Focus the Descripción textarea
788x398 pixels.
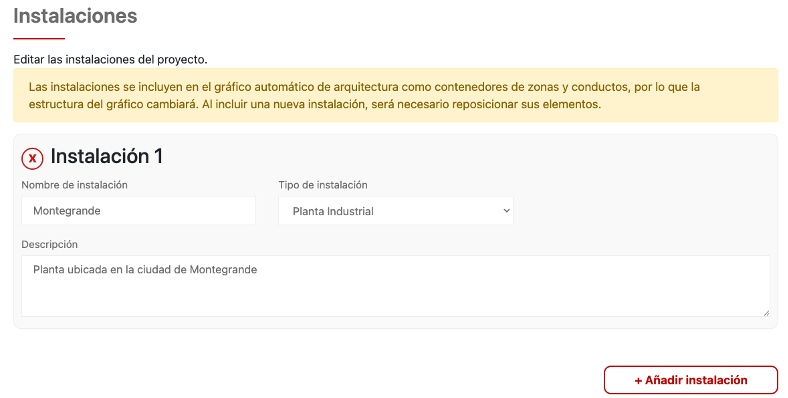396,286
